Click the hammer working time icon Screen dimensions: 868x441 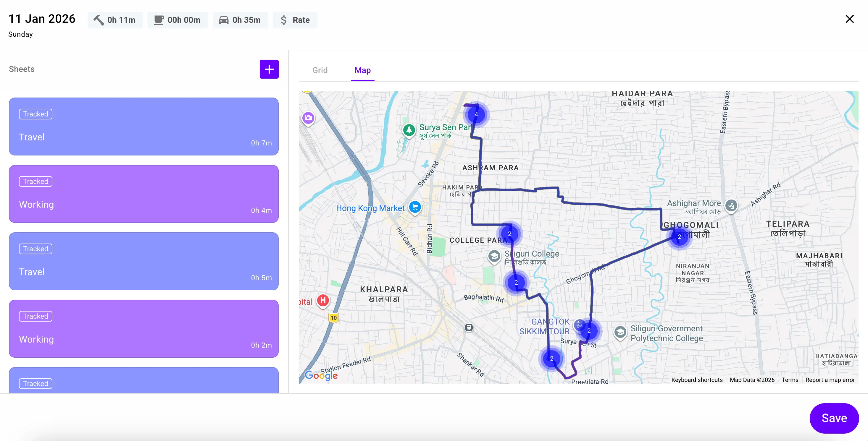pyautogui.click(x=99, y=20)
